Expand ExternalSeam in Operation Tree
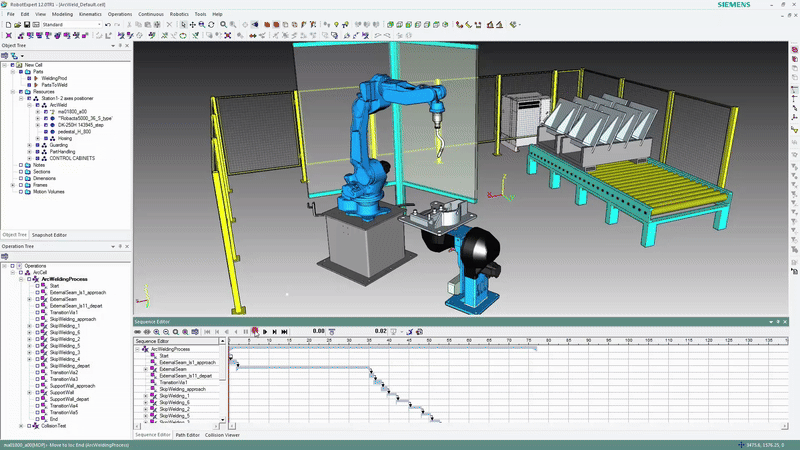 pos(29,299)
